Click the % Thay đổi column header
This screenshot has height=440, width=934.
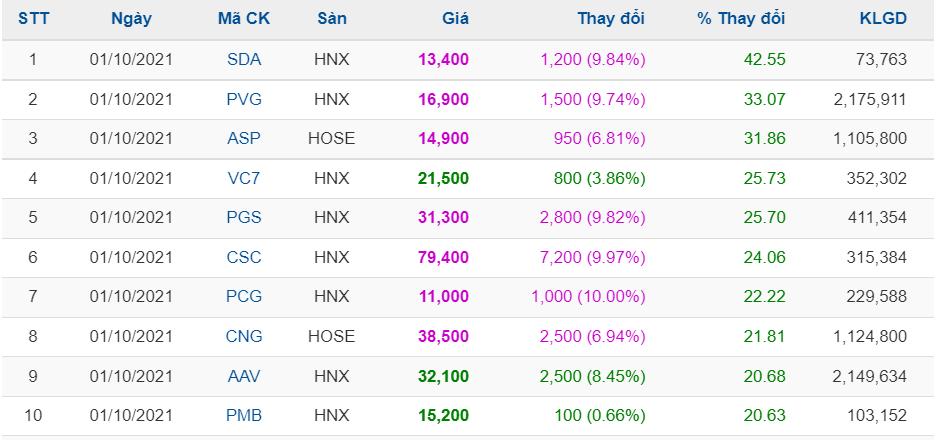point(742,19)
